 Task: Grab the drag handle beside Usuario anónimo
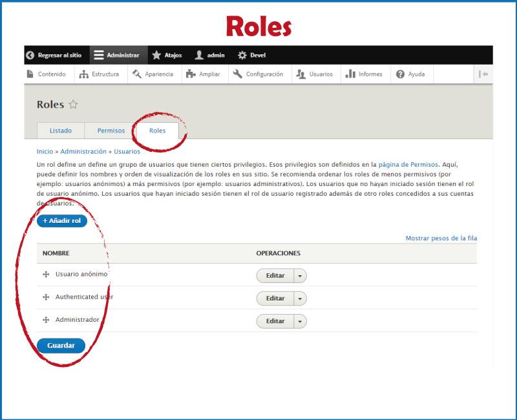(x=46, y=275)
